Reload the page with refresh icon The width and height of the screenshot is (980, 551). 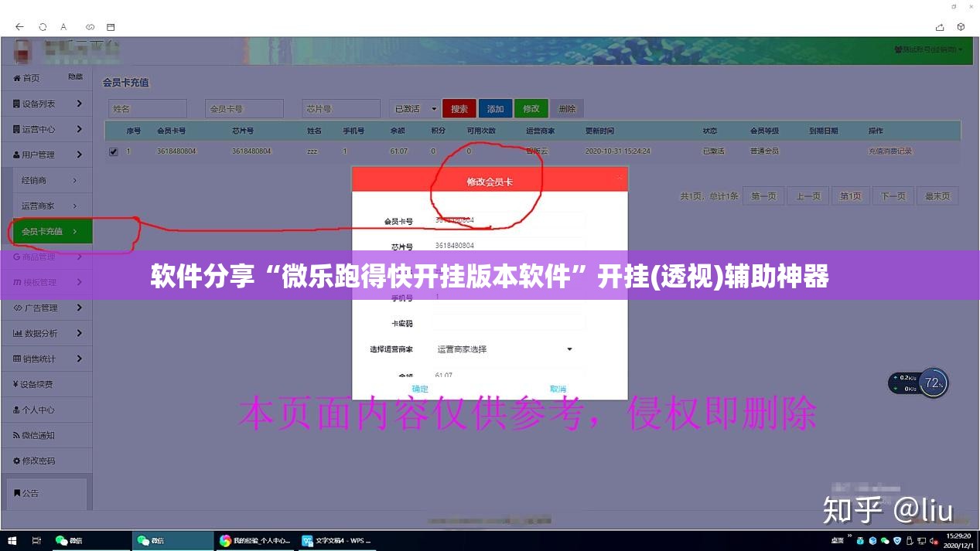point(43,26)
